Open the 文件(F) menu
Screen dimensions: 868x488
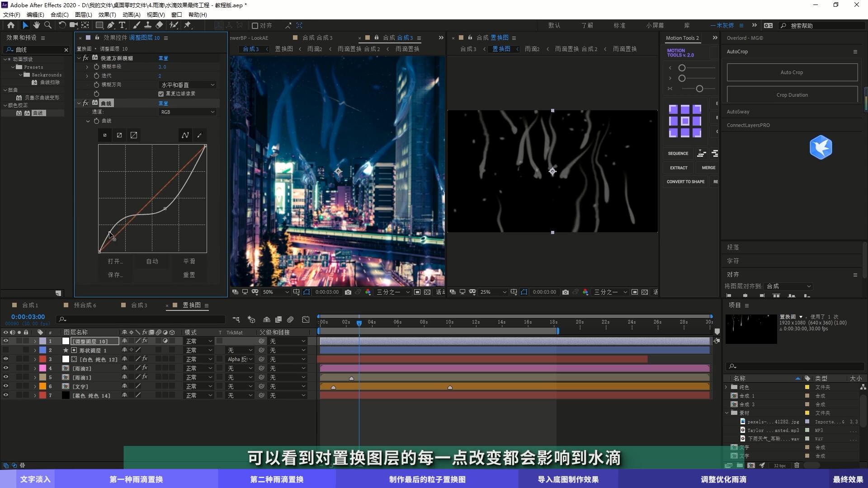pos(12,15)
